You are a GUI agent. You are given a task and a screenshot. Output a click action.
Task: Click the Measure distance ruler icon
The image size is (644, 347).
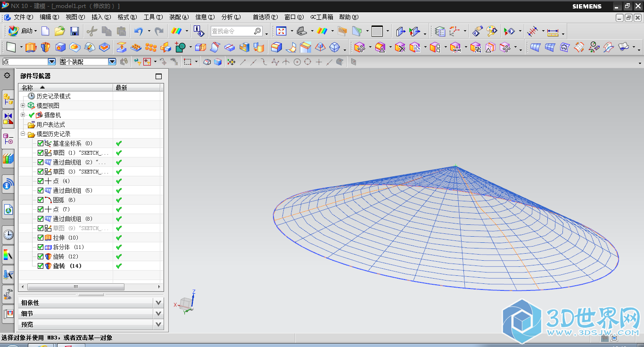[x=552, y=32]
